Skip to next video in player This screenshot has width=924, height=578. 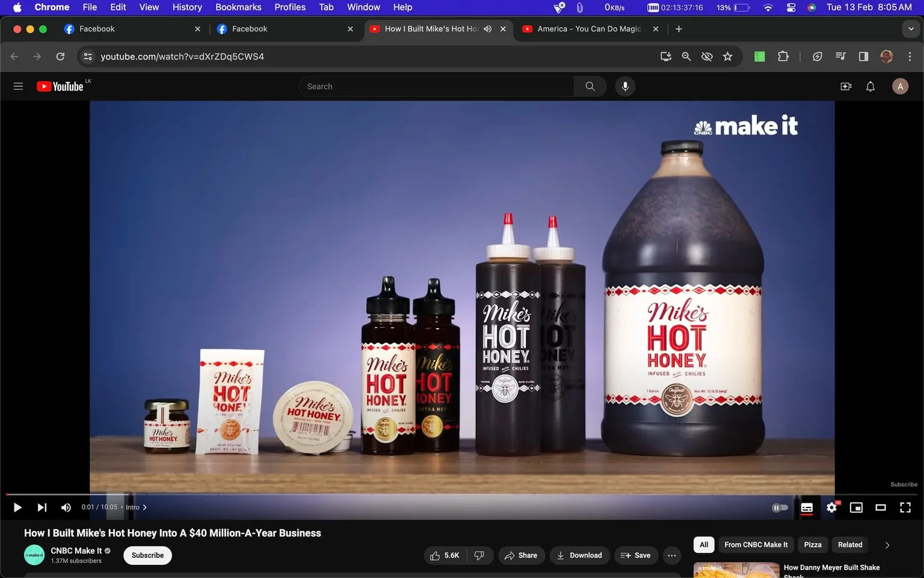click(x=42, y=508)
